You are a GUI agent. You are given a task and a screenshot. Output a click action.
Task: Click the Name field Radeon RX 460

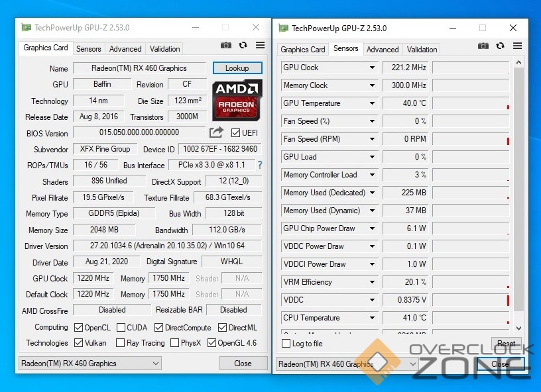coord(139,68)
